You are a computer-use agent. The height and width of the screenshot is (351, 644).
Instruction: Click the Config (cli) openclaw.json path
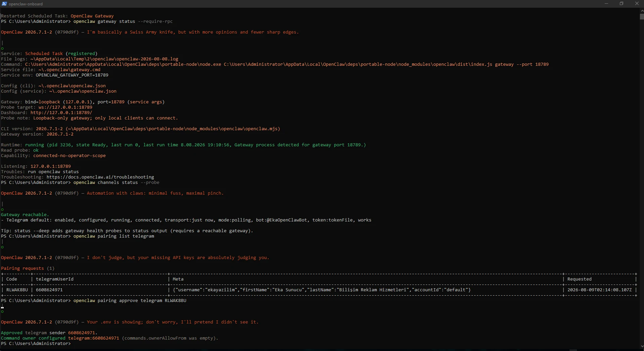[72, 86]
